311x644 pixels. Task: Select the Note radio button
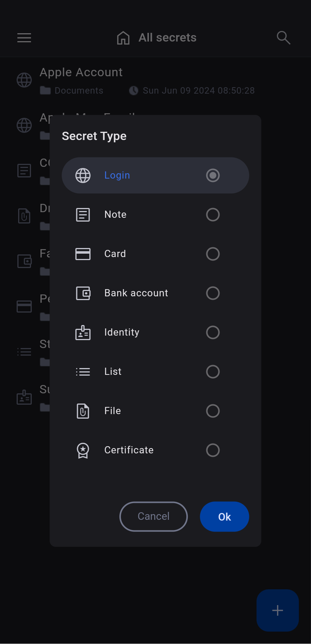click(213, 215)
